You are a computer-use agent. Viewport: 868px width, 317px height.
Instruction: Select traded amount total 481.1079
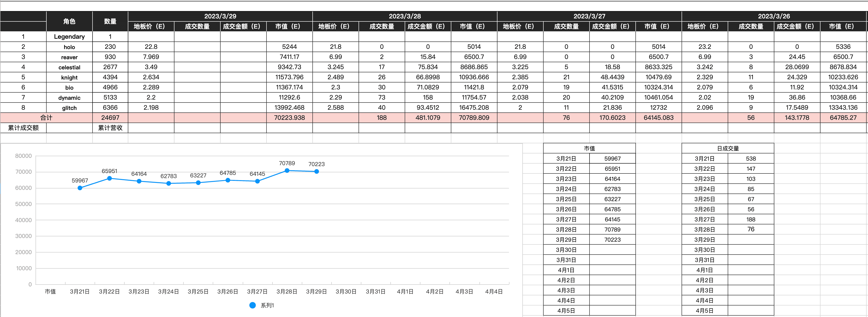pyautogui.click(x=428, y=118)
